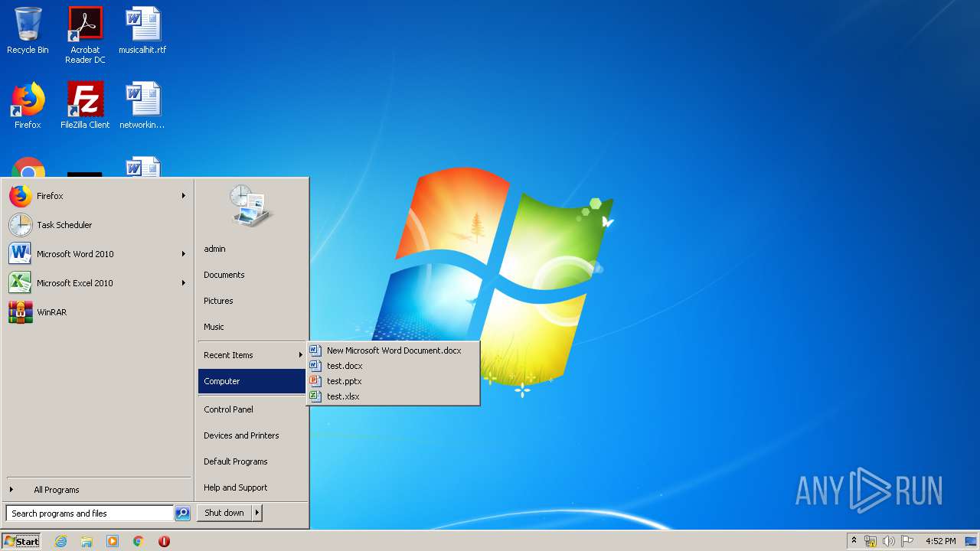Viewport: 980px width, 551px height.
Task: Open the network tray icon
Action: coord(871,541)
